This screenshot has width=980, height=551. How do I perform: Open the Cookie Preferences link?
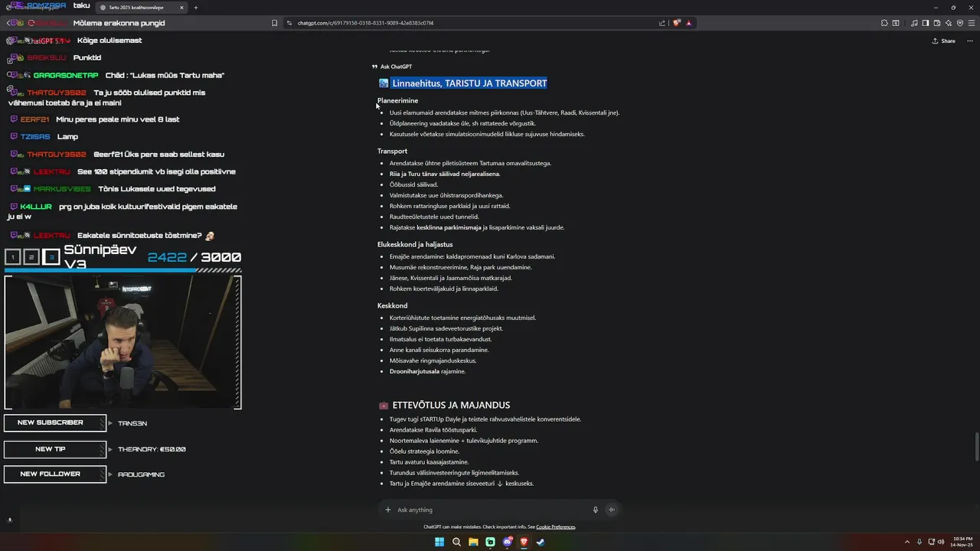pyautogui.click(x=555, y=527)
